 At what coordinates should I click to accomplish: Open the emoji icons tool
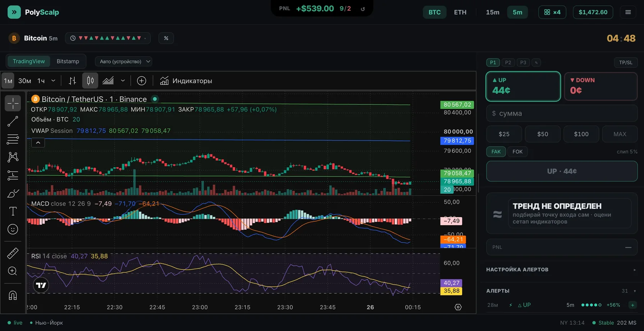pyautogui.click(x=13, y=229)
